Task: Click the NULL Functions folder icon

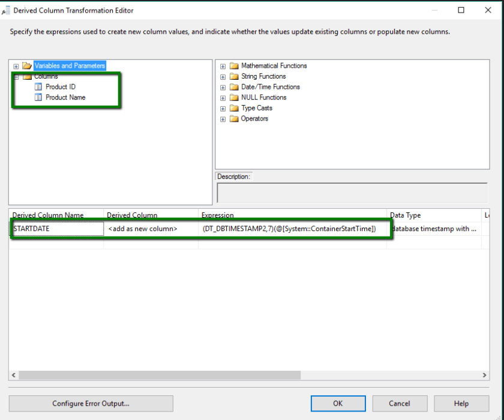Action: (233, 97)
